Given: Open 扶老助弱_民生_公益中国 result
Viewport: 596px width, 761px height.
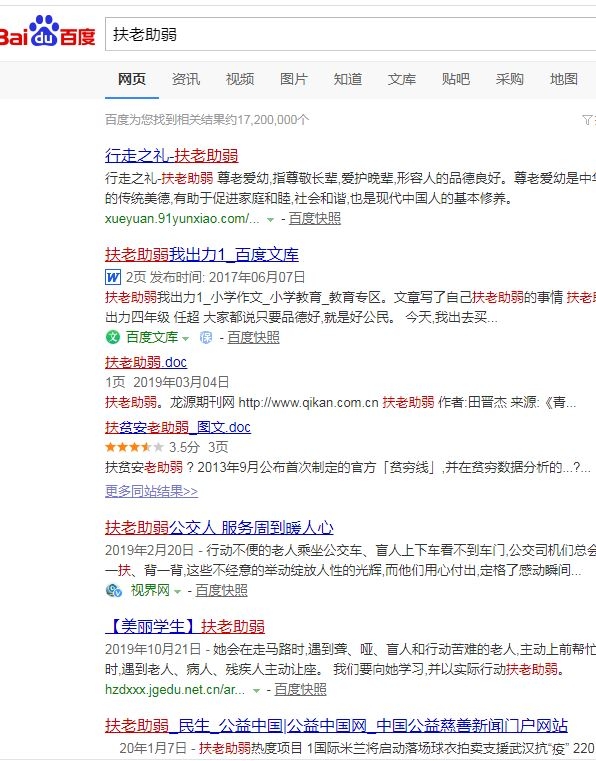Looking at the screenshot, I should (336, 726).
